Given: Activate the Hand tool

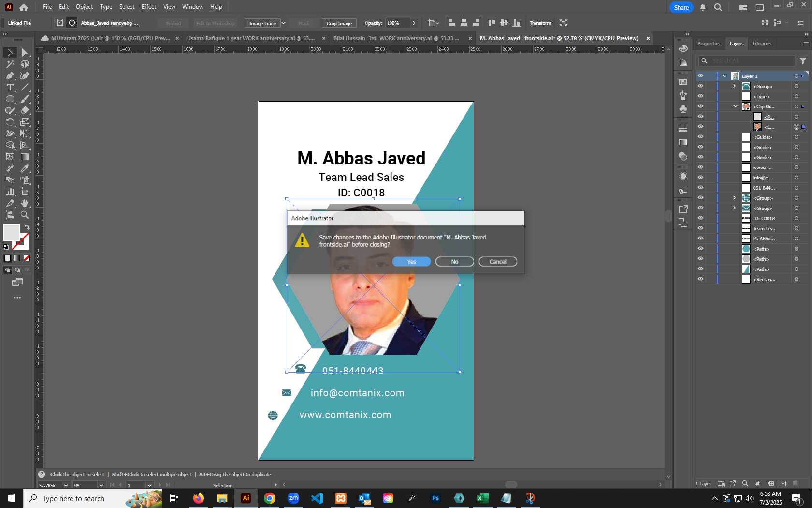Looking at the screenshot, I should pos(25,203).
